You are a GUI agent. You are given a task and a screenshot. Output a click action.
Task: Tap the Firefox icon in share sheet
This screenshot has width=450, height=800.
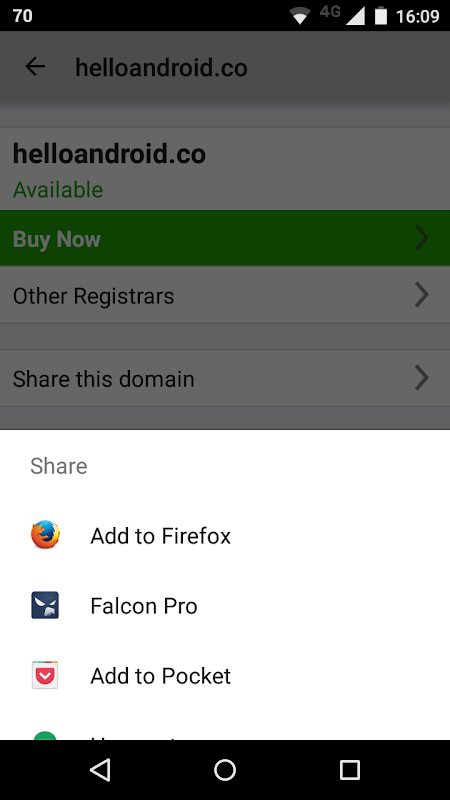click(x=45, y=535)
